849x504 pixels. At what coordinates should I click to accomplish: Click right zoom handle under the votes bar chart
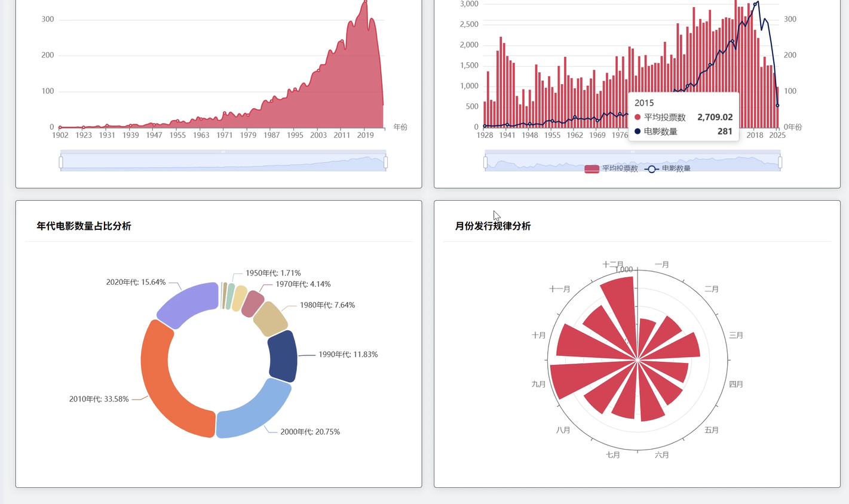(780, 162)
